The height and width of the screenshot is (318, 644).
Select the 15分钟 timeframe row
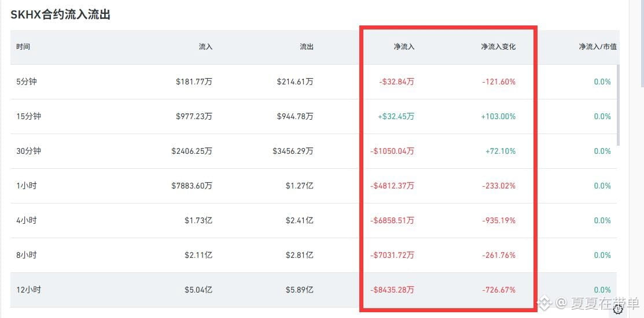coord(314,117)
